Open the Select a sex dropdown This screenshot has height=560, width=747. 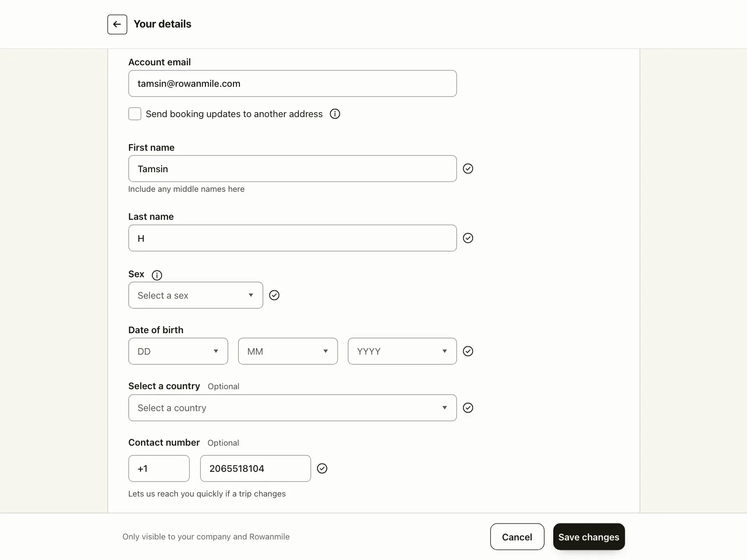point(196,295)
